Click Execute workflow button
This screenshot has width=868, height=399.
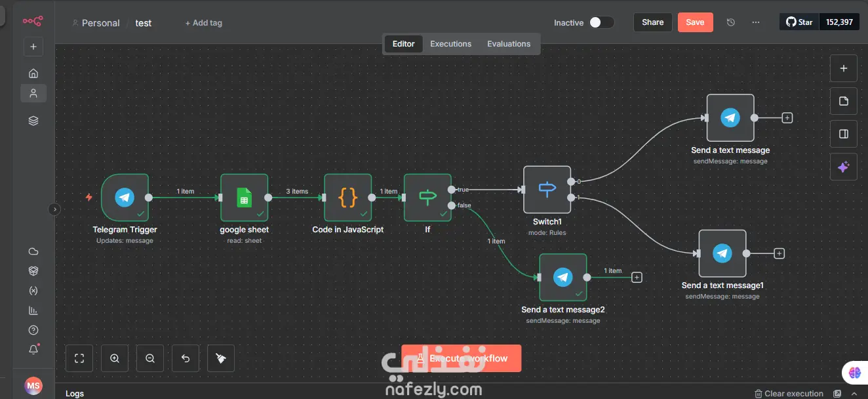[462, 358]
